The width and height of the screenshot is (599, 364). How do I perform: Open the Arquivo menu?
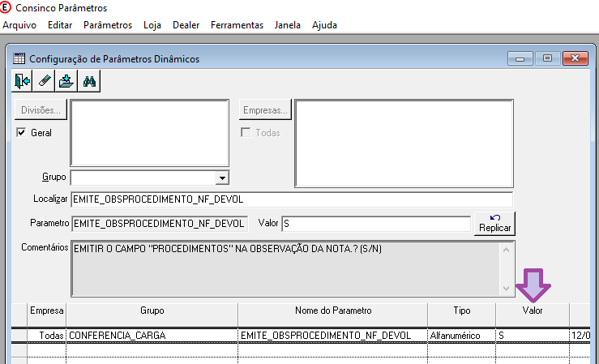(19, 25)
